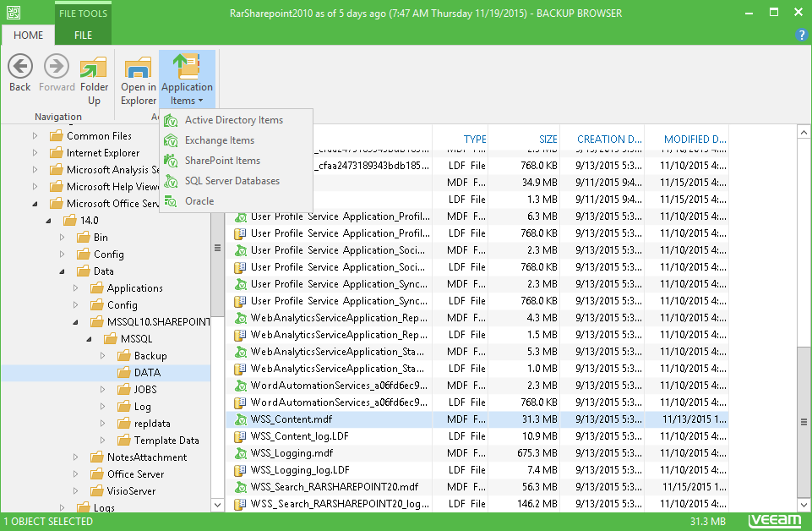The height and width of the screenshot is (531, 812).
Task: Select the Config folder under 14.0
Action: 108,255
